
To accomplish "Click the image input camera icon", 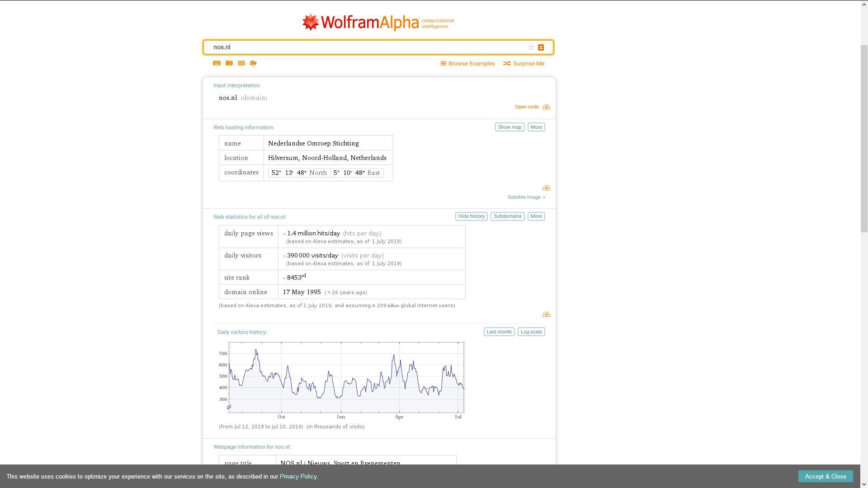I will (x=229, y=63).
